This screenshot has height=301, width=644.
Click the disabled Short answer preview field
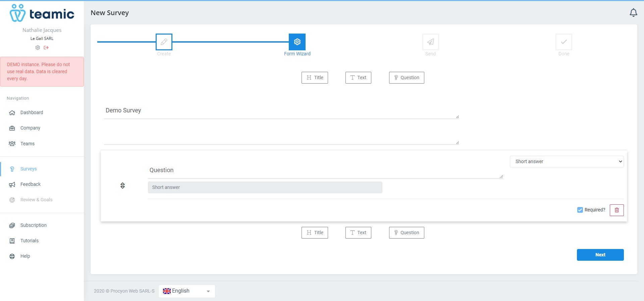[x=265, y=187]
